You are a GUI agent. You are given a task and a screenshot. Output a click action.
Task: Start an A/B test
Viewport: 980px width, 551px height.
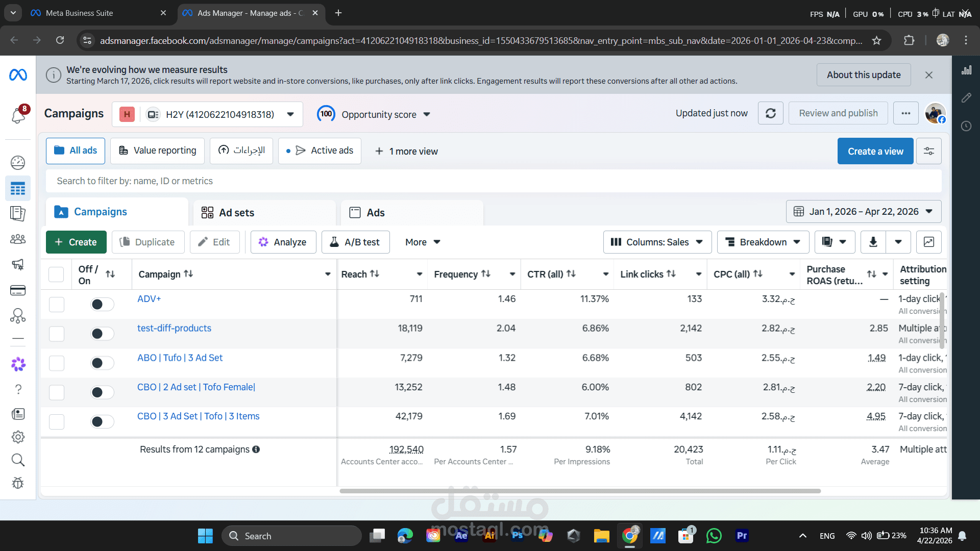tap(355, 242)
